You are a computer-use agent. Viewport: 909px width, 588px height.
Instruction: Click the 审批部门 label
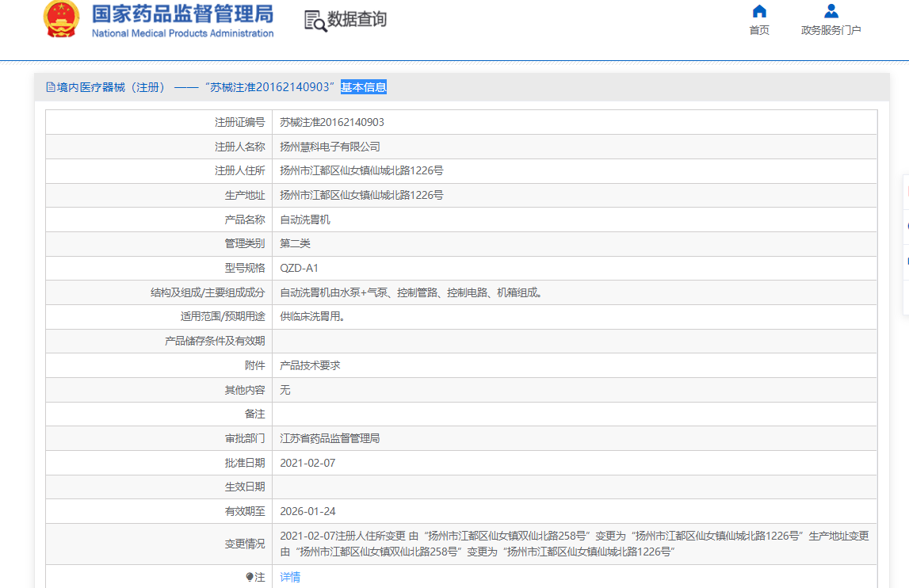pos(245,438)
